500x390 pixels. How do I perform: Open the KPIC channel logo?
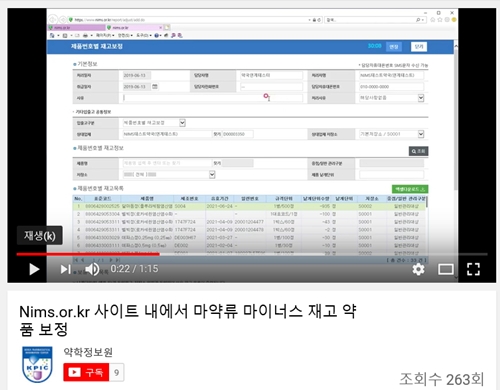(x=37, y=364)
